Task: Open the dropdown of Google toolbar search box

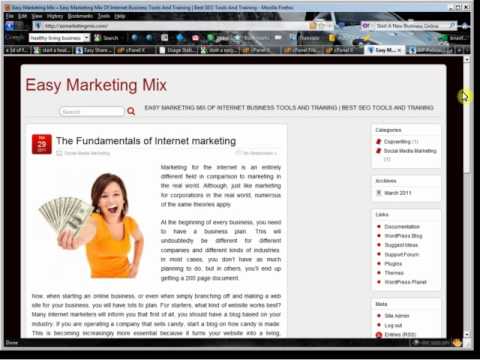Action: [x=86, y=38]
